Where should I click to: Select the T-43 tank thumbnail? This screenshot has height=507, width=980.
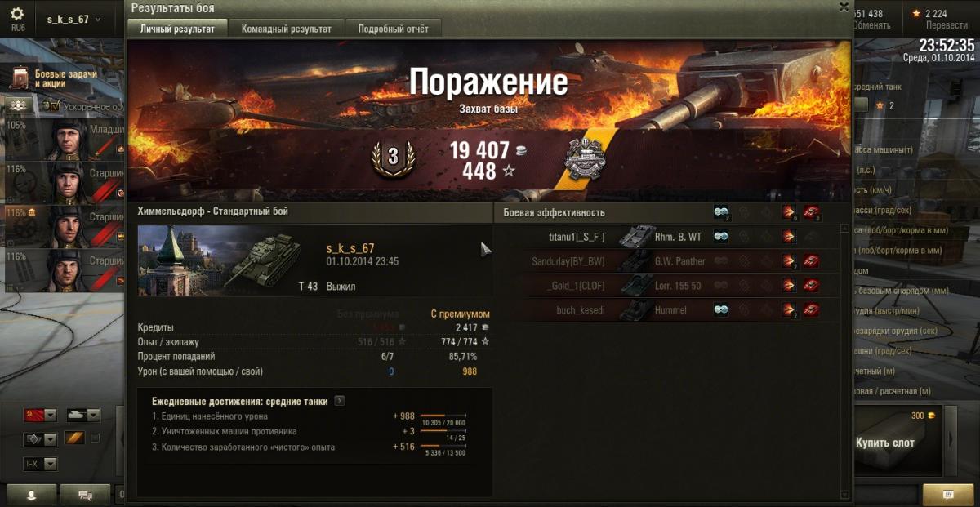click(x=263, y=260)
